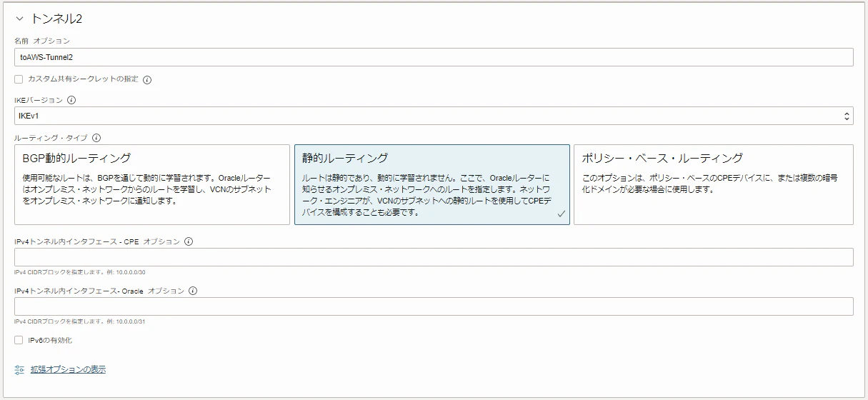Open info icon beside カスタム共有シークレットの指定

point(147,79)
